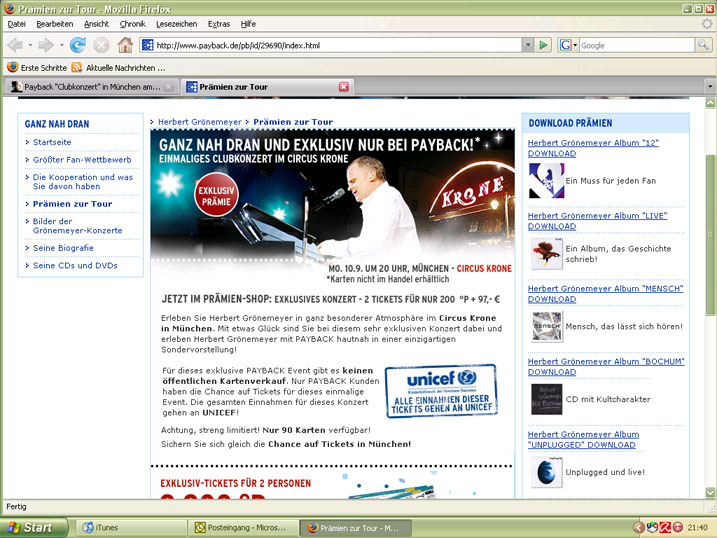Switch to Payback Clubkonzert in München tab
The width and height of the screenshot is (717, 538).
(x=85, y=87)
